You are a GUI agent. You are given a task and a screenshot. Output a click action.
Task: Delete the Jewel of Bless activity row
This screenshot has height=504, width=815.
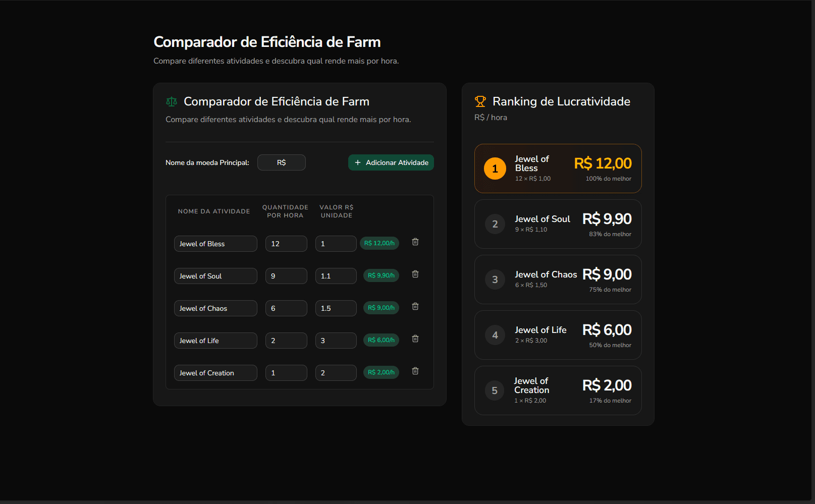coord(415,242)
